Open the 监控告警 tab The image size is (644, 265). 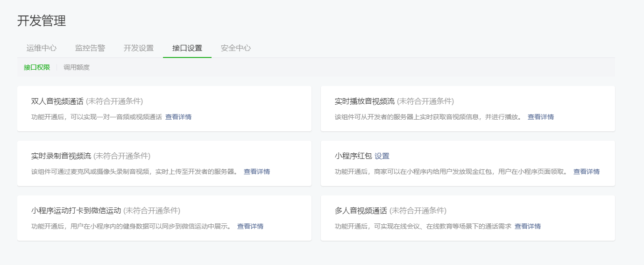[90, 48]
